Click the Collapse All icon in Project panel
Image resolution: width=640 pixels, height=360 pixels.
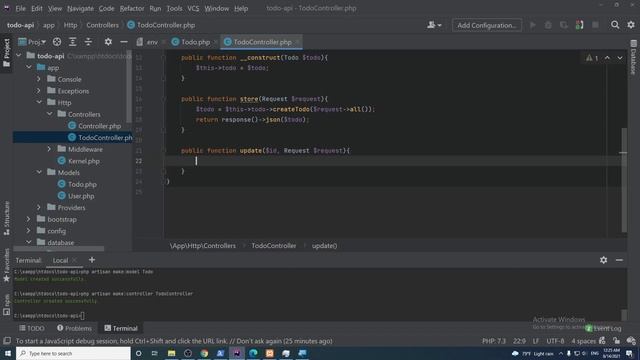pyautogui.click(x=88, y=42)
